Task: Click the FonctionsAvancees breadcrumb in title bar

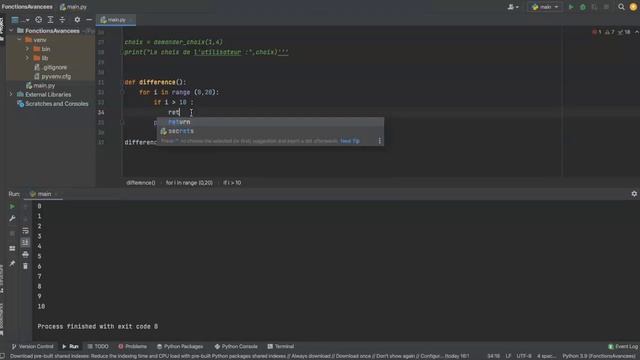Action: click(27, 7)
